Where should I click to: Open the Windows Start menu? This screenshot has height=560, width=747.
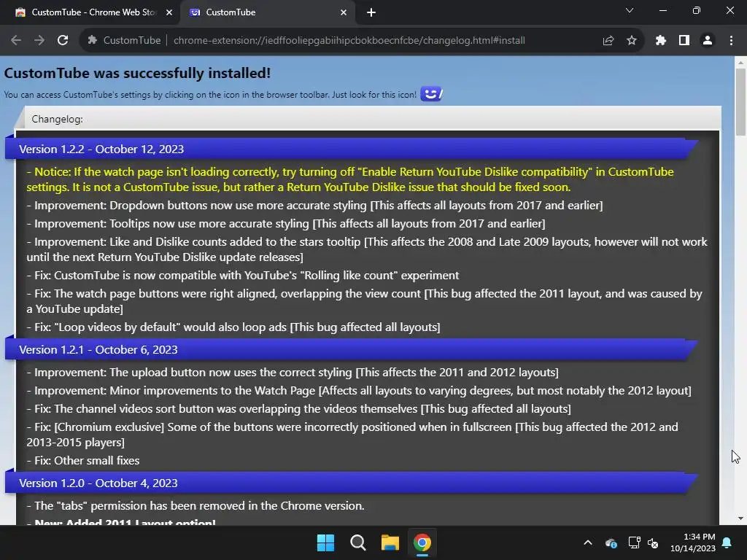coord(326,542)
